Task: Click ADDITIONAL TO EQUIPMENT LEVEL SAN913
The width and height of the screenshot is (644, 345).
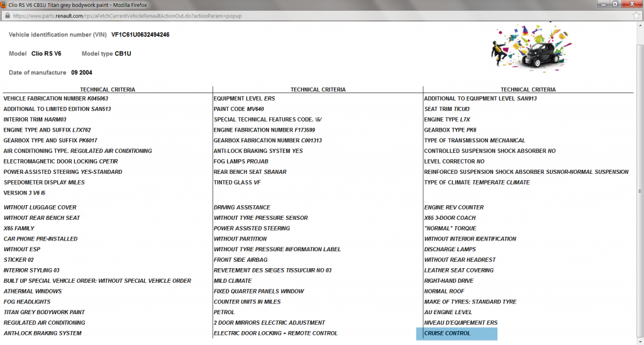Action: 480,99
